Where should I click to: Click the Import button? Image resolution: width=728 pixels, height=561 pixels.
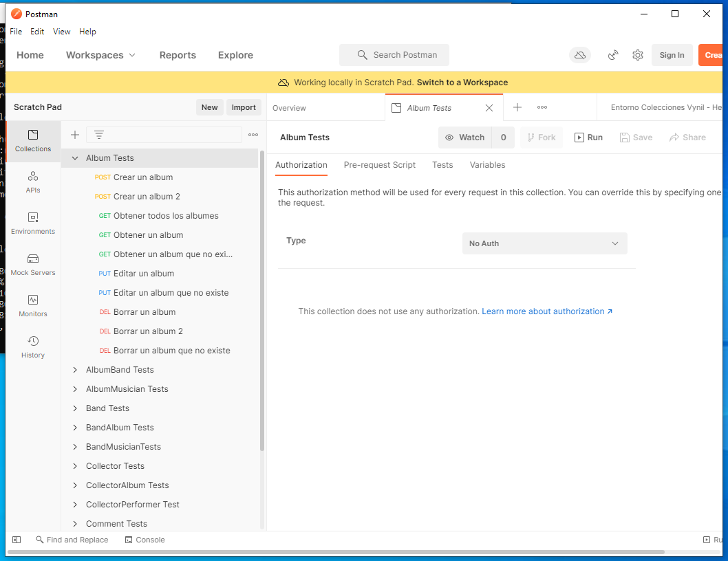click(x=244, y=107)
